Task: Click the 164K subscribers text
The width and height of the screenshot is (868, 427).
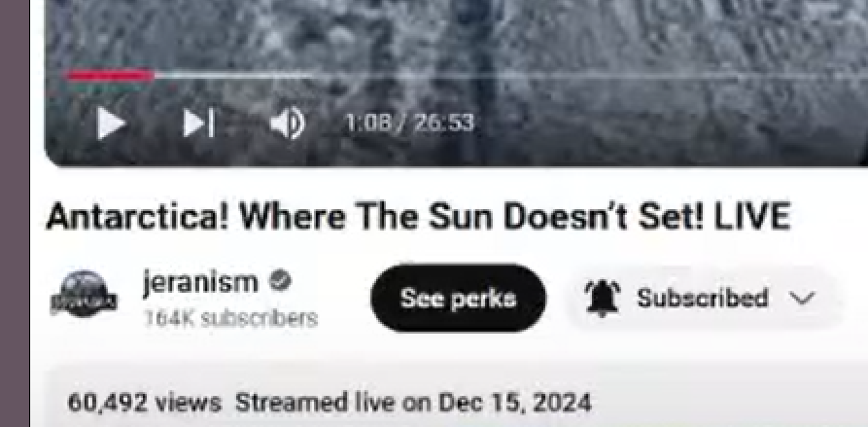Action: click(x=230, y=318)
